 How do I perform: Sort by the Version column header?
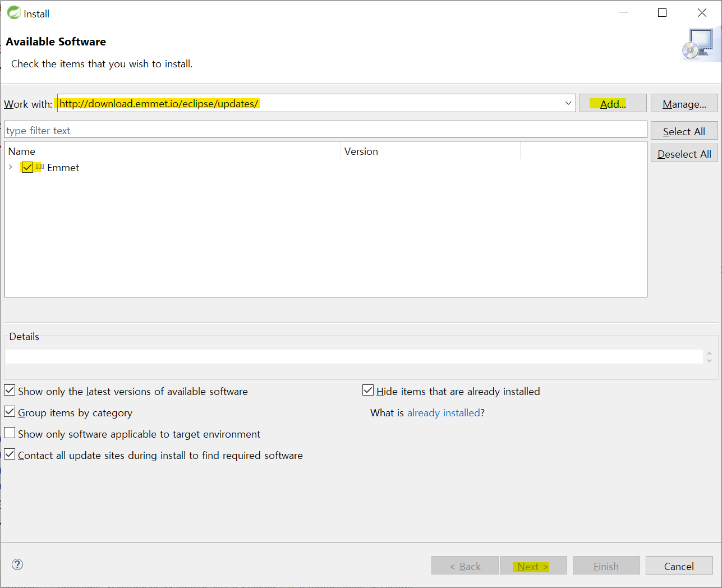pyautogui.click(x=430, y=151)
